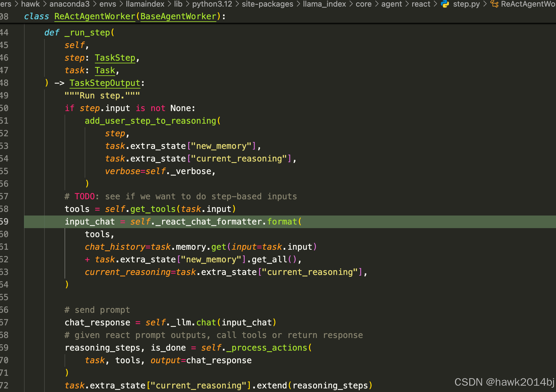The image size is (556, 392).
Task: Click get_tools method call
Action: click(153, 209)
